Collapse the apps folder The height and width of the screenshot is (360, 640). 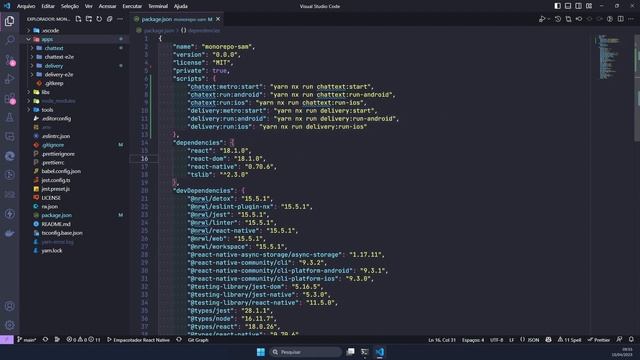[29, 39]
